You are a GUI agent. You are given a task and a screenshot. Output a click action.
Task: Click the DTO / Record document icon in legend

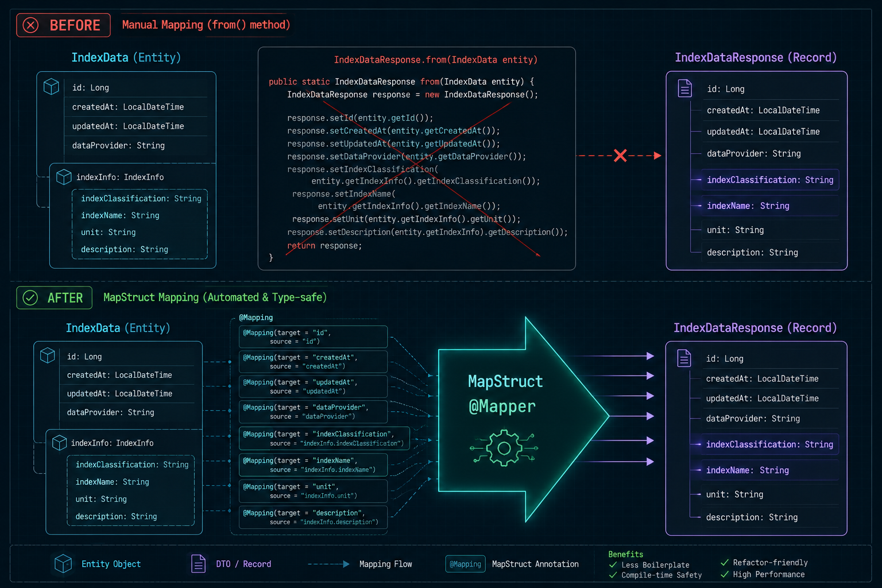tap(198, 564)
